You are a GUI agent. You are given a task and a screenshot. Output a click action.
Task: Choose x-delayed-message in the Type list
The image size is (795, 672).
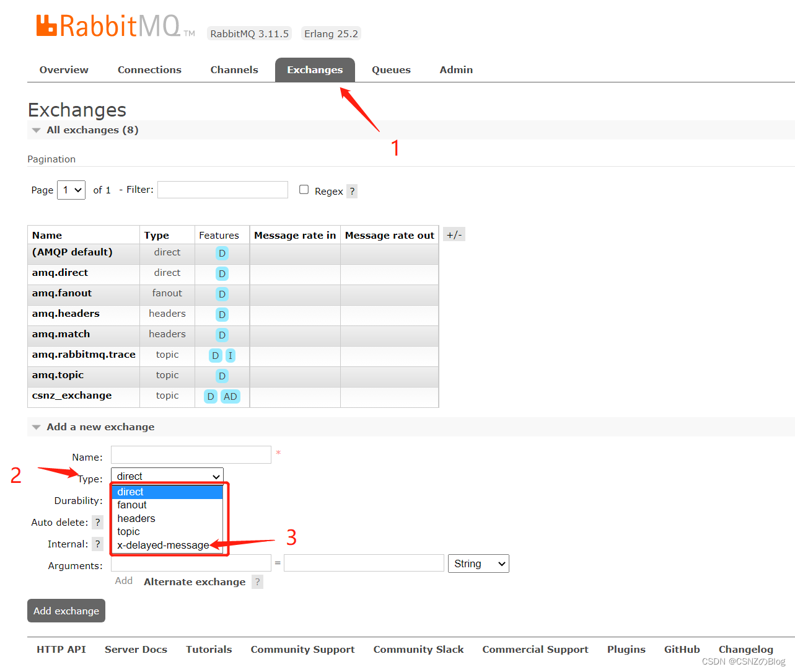tap(167, 545)
